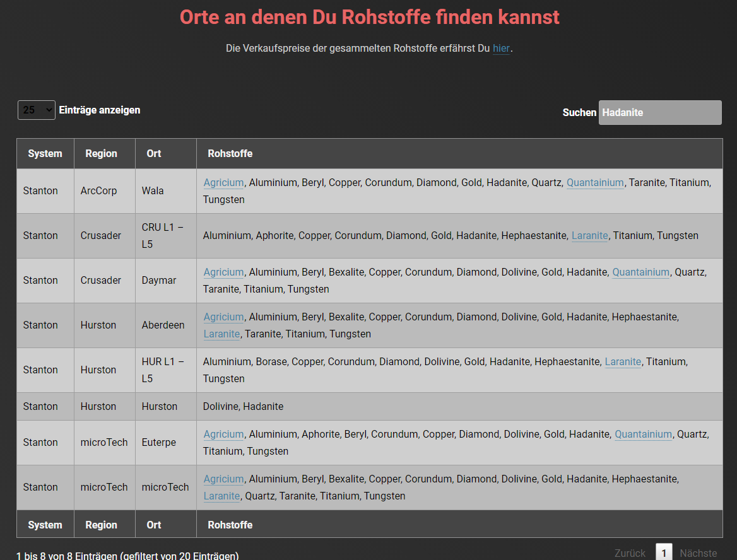This screenshot has height=560, width=737.
Task: Open Agricium link in Daymar row
Action: point(224,272)
